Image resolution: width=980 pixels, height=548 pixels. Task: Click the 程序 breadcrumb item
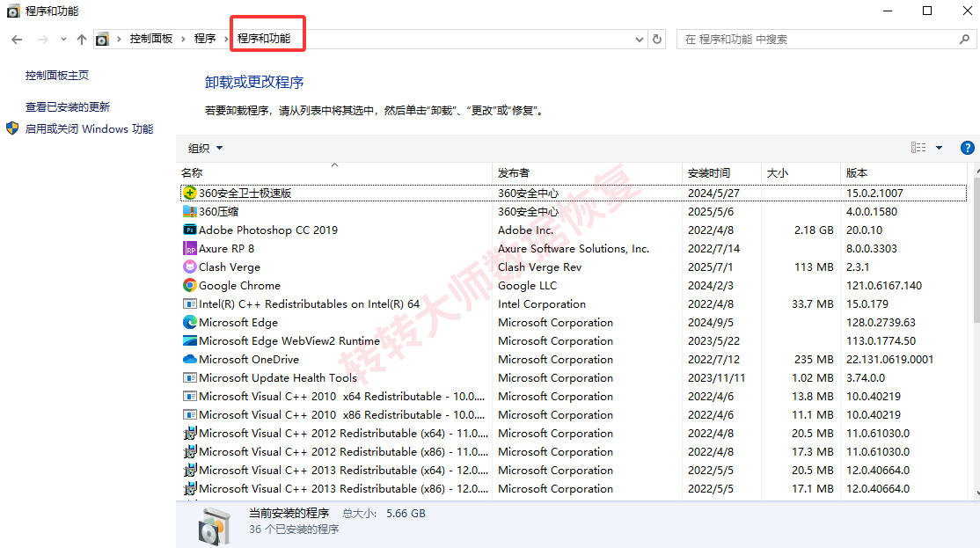205,39
